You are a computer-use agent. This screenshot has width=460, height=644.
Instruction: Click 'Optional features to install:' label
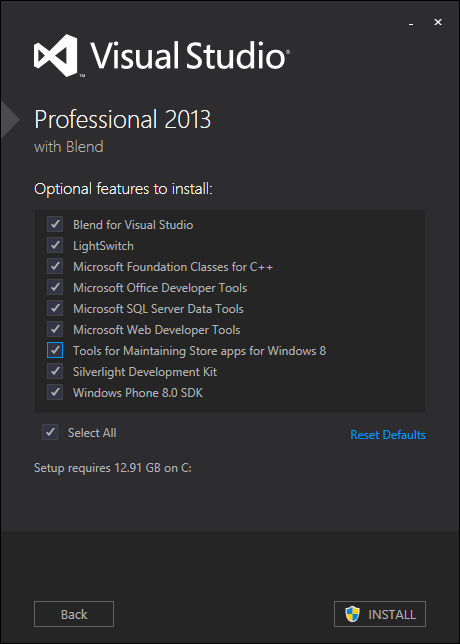click(124, 189)
